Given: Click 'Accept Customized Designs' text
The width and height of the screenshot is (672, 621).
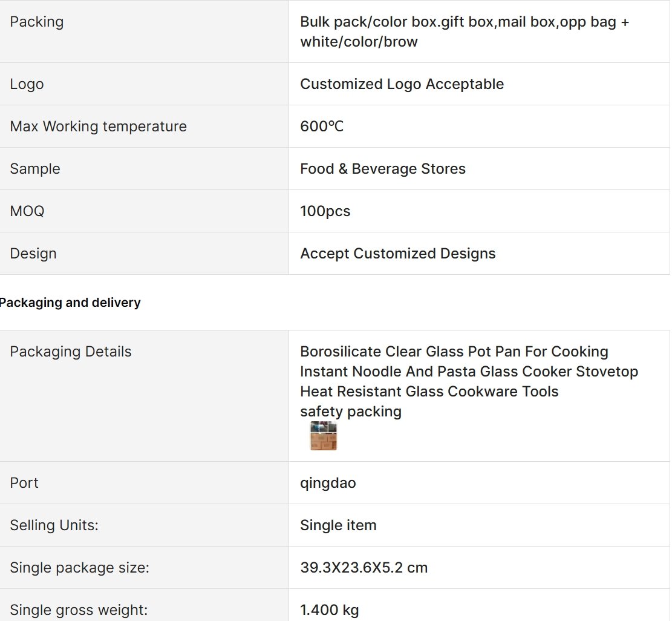Looking at the screenshot, I should coord(398,254).
